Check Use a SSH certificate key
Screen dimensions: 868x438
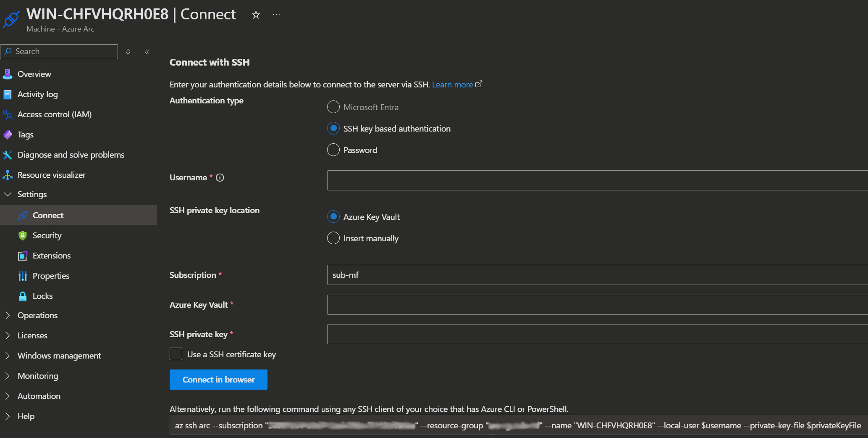(176, 354)
